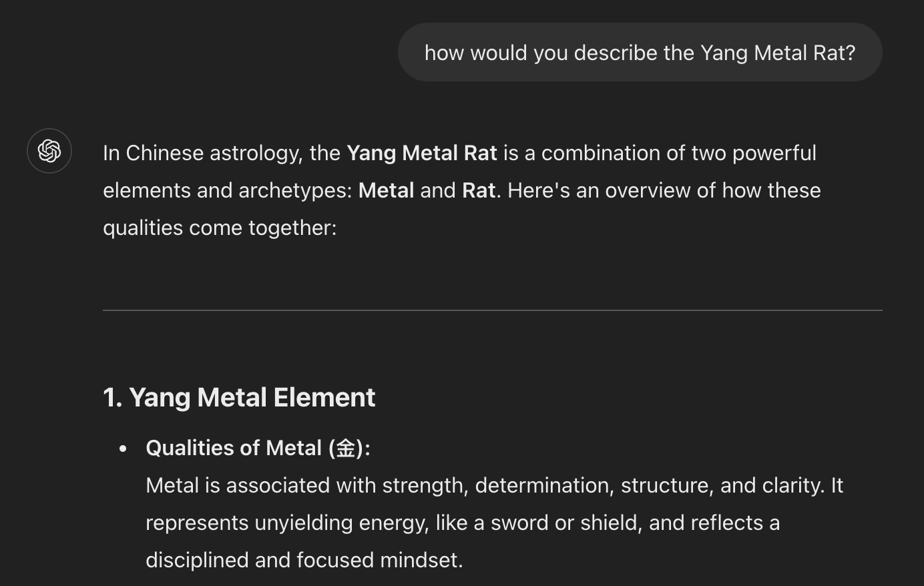Click the horizontal divider line below the intro
The image size is (924, 586).
point(492,310)
